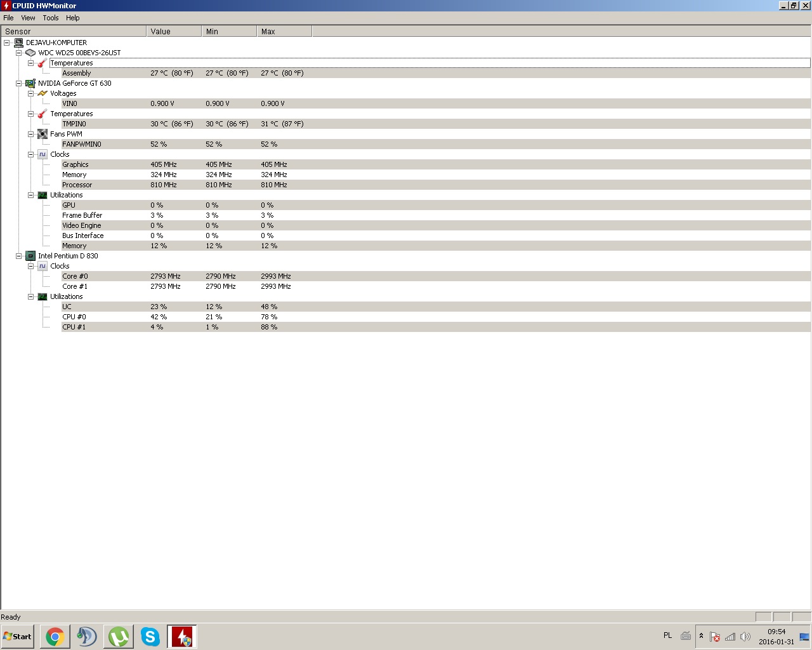The width and height of the screenshot is (812, 650).
Task: Open TeamSpeak from the taskbar
Action: pos(87,637)
